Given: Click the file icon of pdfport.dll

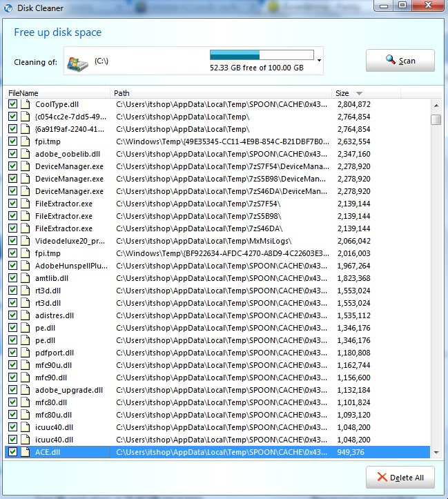Looking at the screenshot, I should click(x=25, y=352).
